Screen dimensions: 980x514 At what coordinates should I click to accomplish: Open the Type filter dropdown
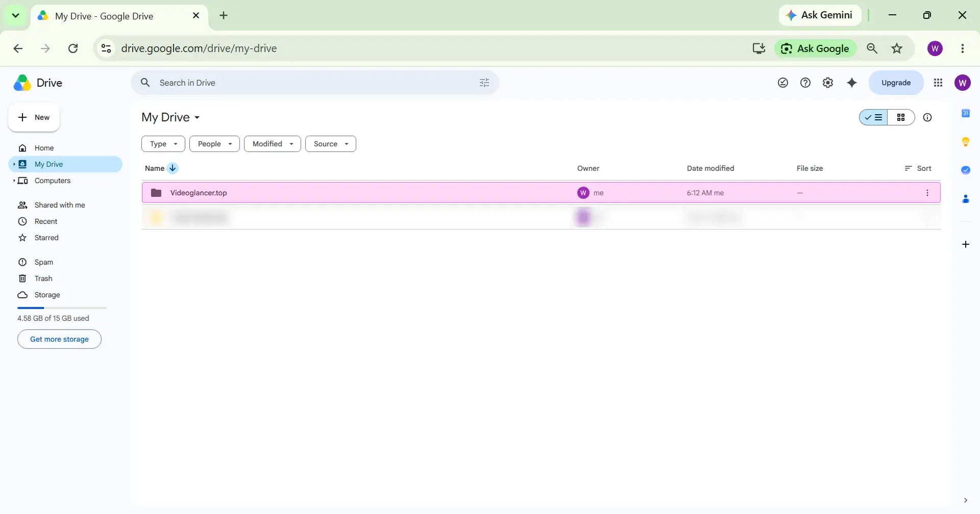(x=163, y=144)
